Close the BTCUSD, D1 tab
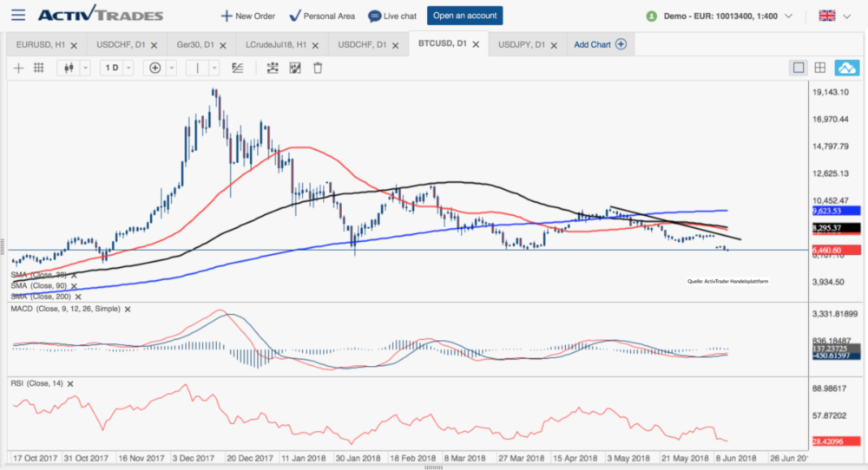868x470 pixels. pos(476,44)
